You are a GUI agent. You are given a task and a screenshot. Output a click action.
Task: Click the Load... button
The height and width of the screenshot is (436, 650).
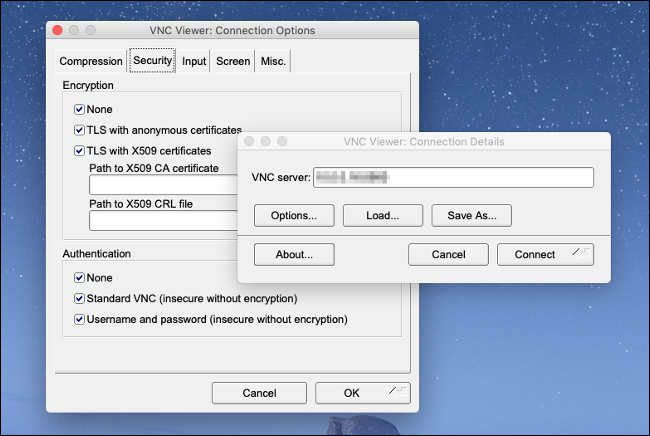tap(383, 216)
